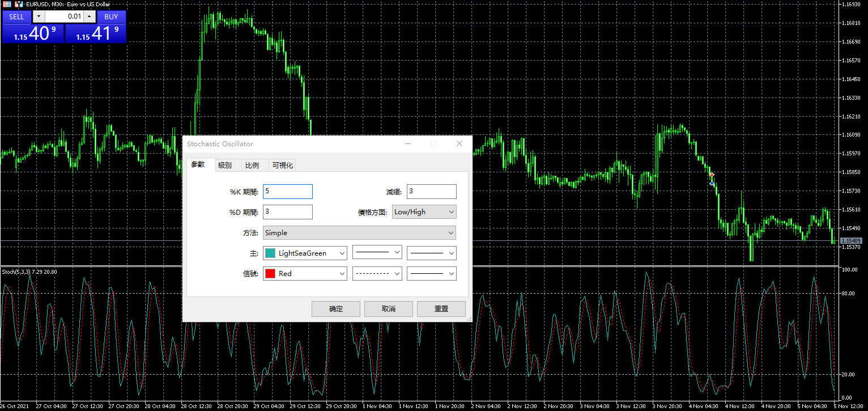Image resolution: width=868 pixels, height=411 pixels.
Task: Click the 1.16930 price axis label
Action: (852, 4)
